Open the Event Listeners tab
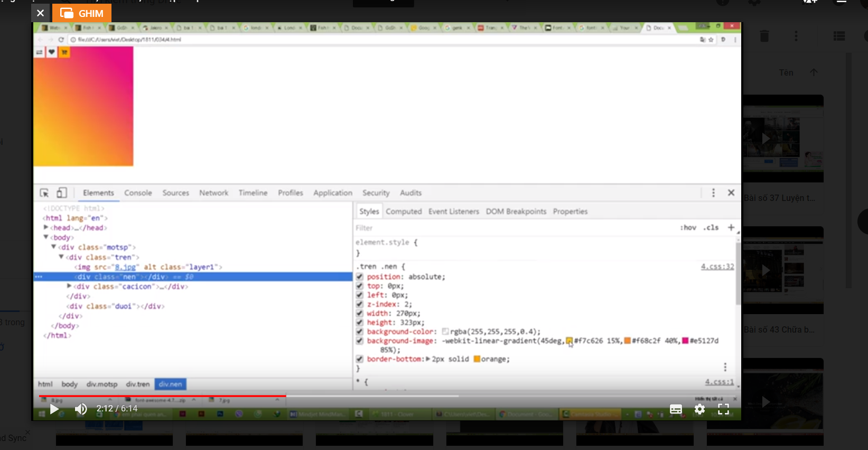This screenshot has width=868, height=450. click(454, 212)
